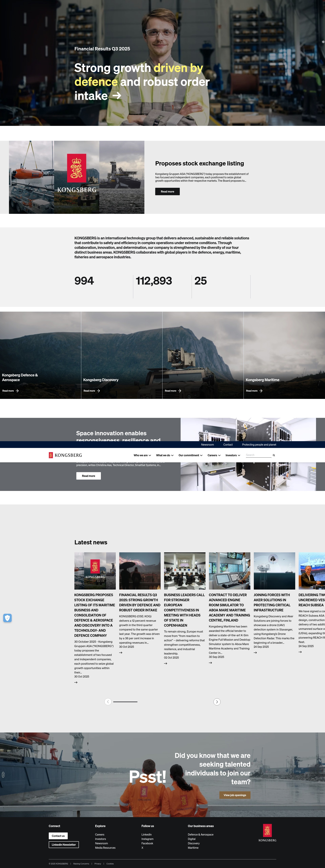
Task: Open Discovery under Our business areas
Action: coord(194,843)
